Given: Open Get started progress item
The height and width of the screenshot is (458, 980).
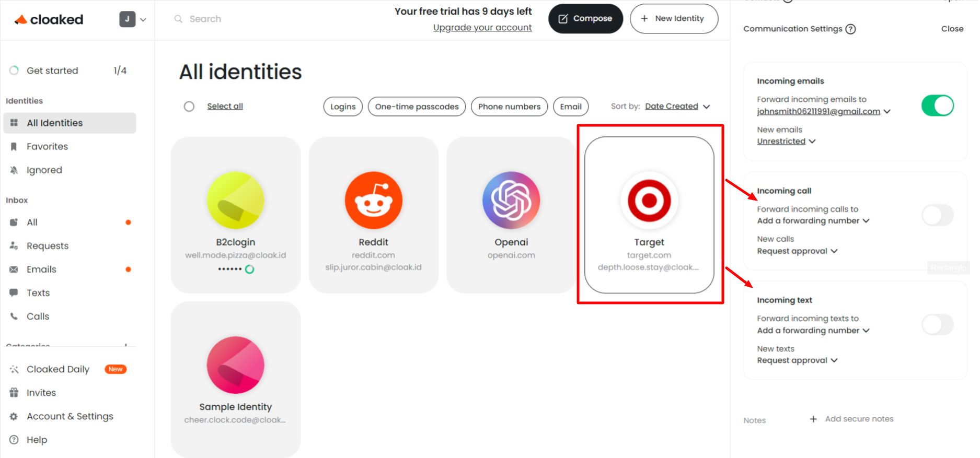Looking at the screenshot, I should tap(69, 71).
